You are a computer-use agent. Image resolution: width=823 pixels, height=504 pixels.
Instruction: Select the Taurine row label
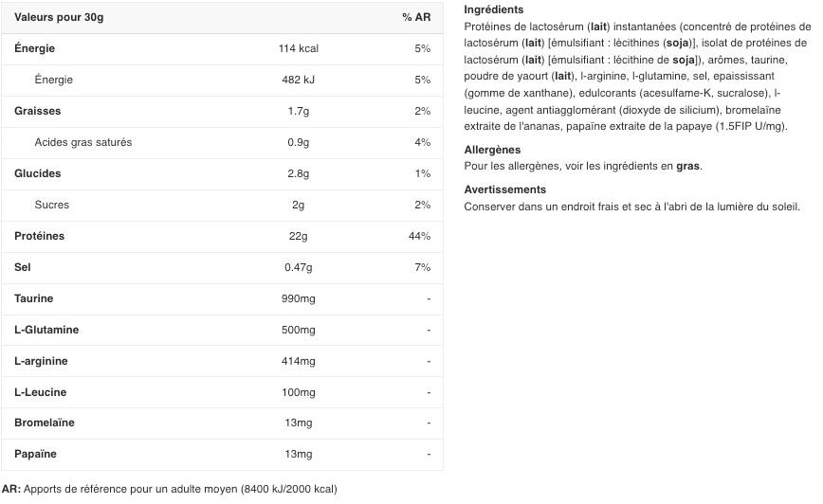tap(34, 298)
